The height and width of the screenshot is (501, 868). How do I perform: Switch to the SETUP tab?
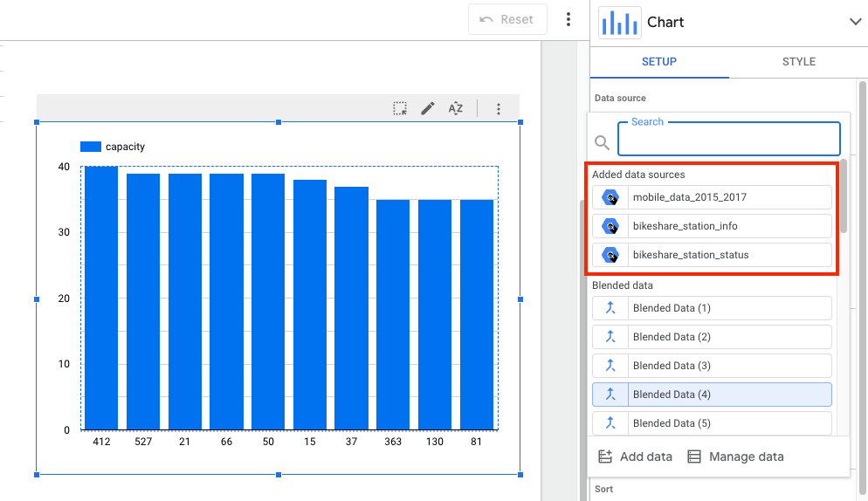point(659,61)
